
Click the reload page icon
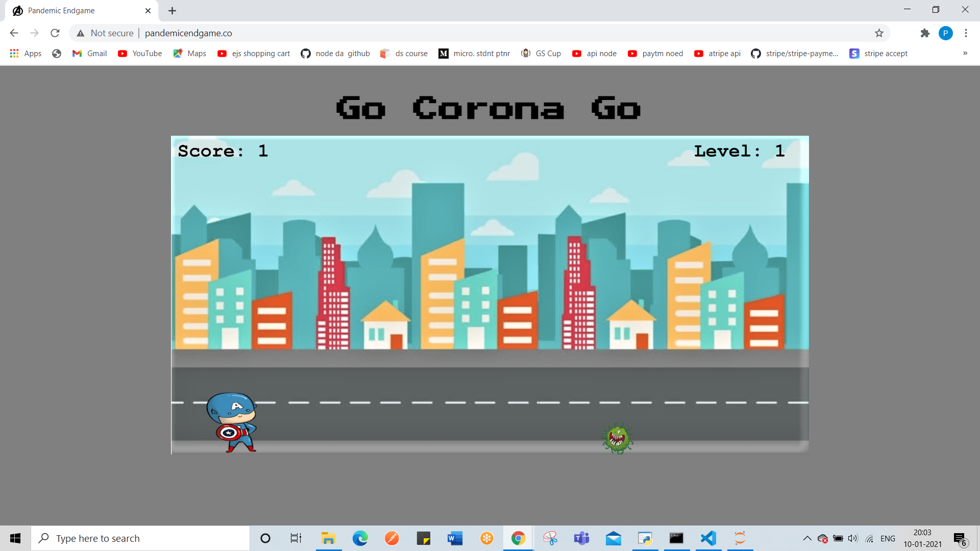(x=55, y=33)
